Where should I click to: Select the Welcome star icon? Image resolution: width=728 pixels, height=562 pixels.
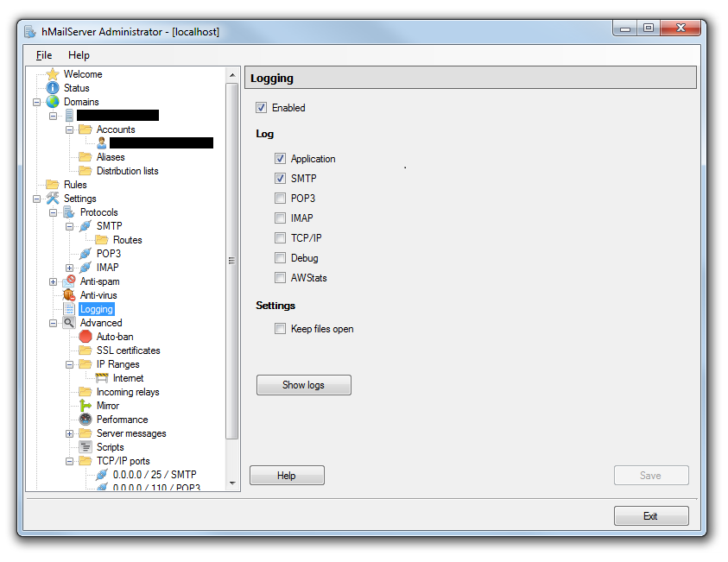[53, 74]
